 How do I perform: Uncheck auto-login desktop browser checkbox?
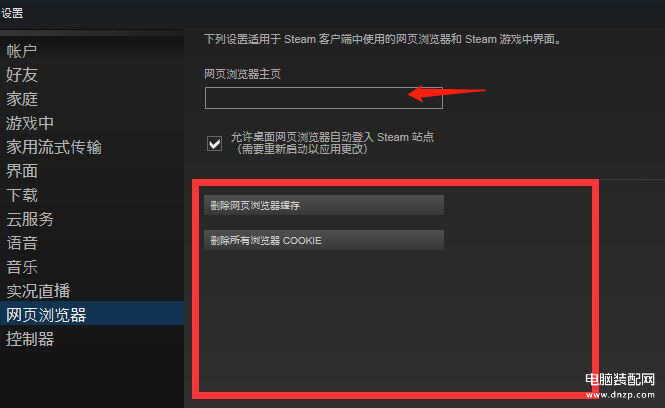[215, 144]
